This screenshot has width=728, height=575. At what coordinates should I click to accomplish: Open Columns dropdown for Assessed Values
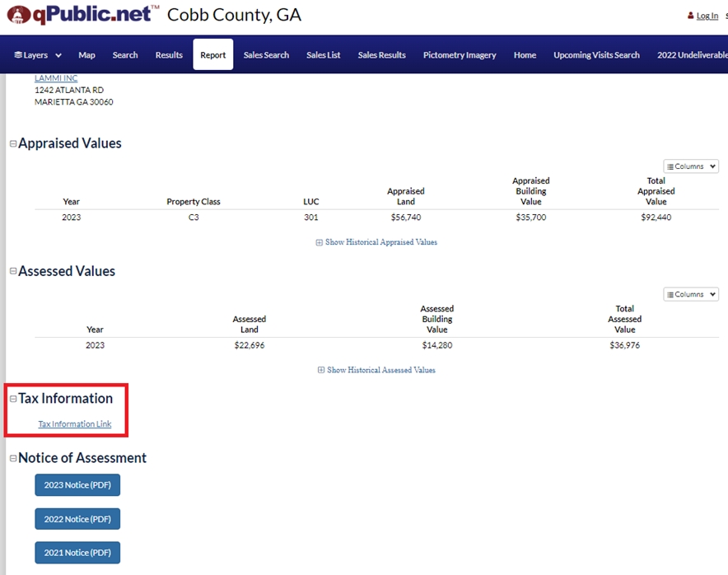[x=691, y=294]
